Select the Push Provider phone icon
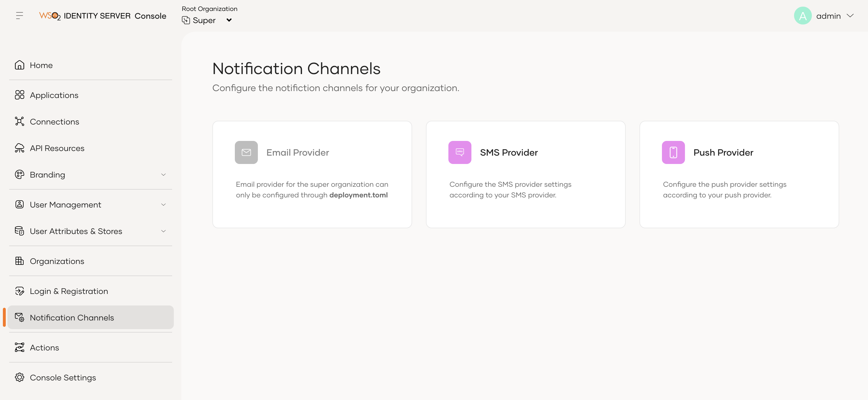The image size is (868, 400). tap(673, 152)
